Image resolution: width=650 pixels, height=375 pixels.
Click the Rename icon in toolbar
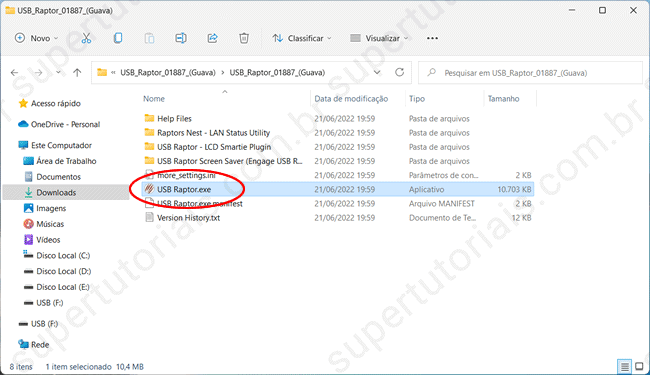tap(181, 38)
